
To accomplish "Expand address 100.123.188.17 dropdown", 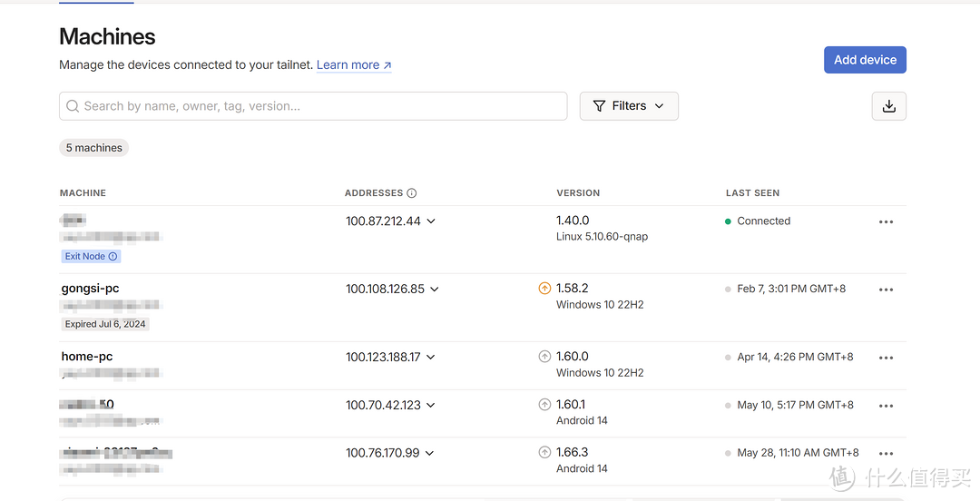I will [431, 358].
